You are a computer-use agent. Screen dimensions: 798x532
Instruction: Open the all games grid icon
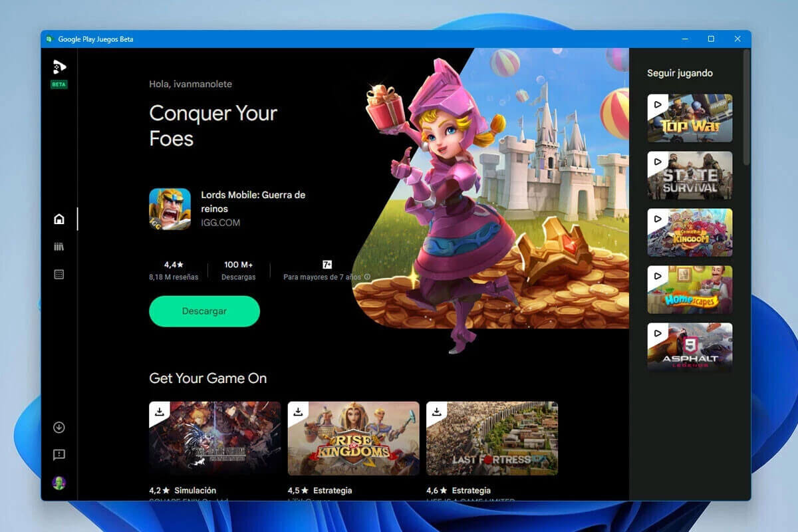[59, 274]
